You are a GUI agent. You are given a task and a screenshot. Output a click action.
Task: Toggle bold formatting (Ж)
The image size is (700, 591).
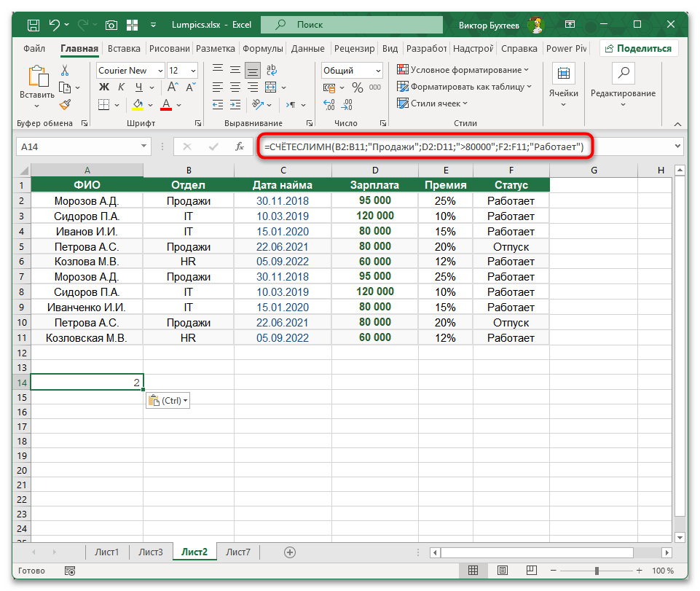[103, 87]
